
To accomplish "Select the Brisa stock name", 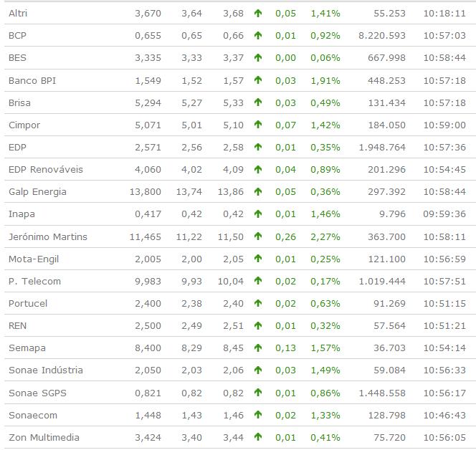I will [19, 103].
